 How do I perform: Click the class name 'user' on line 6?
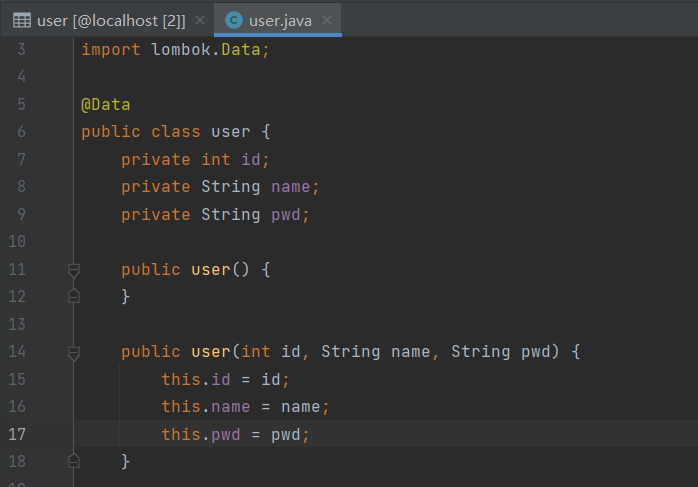click(231, 132)
